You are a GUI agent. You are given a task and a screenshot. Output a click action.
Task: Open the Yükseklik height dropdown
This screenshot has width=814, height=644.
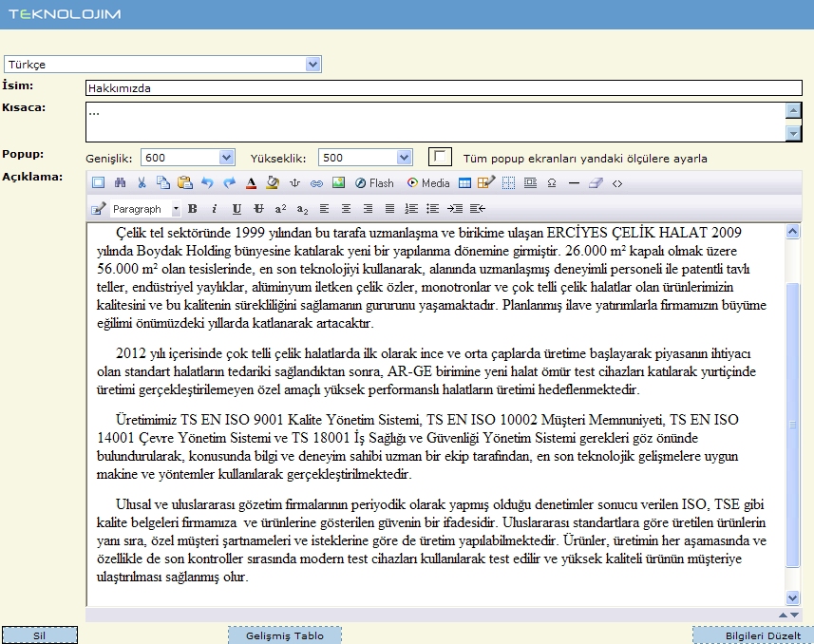pos(366,158)
